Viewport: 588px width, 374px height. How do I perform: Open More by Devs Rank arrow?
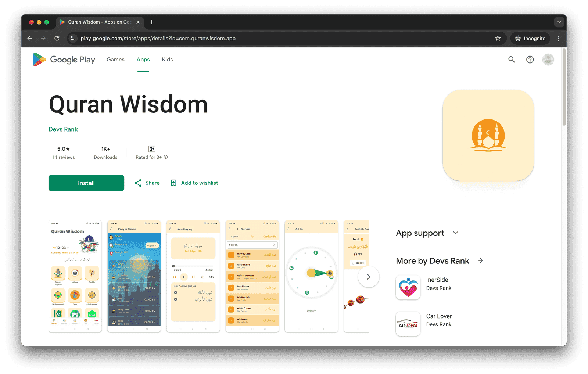point(480,260)
